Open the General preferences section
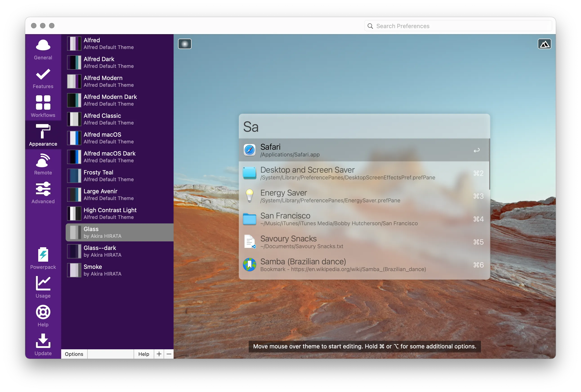Screen dimensions: 581x392 coord(43,49)
